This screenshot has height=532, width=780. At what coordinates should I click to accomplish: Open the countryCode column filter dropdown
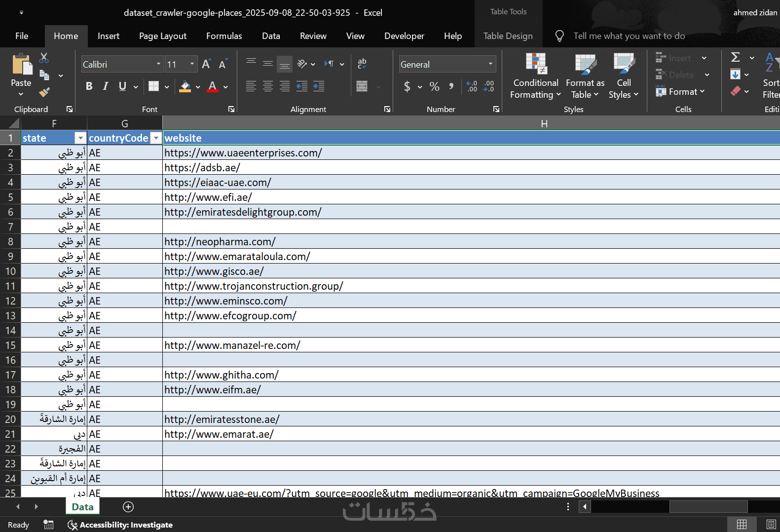[156, 138]
